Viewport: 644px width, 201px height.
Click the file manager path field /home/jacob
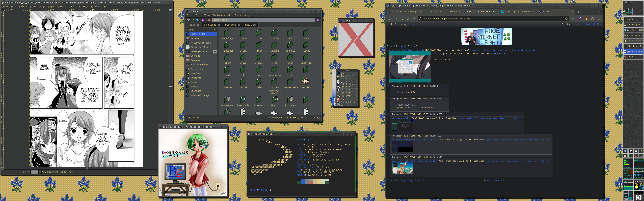(x=263, y=20)
